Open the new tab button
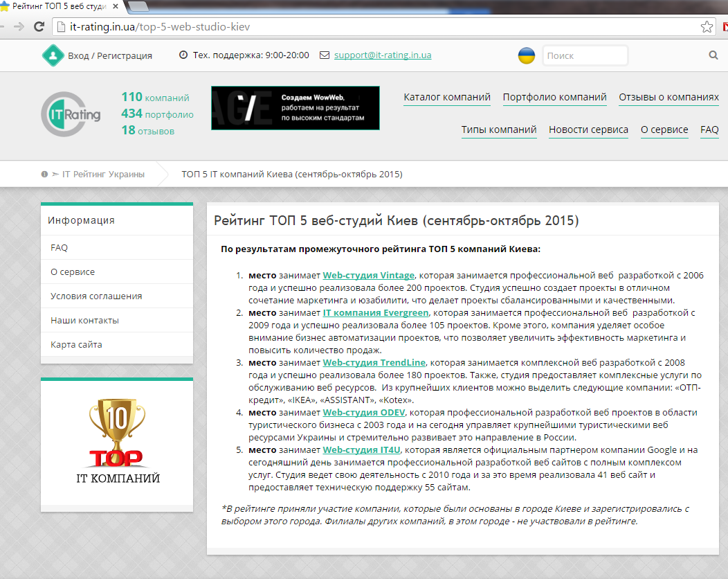This screenshot has height=579, width=728. tap(138, 7)
